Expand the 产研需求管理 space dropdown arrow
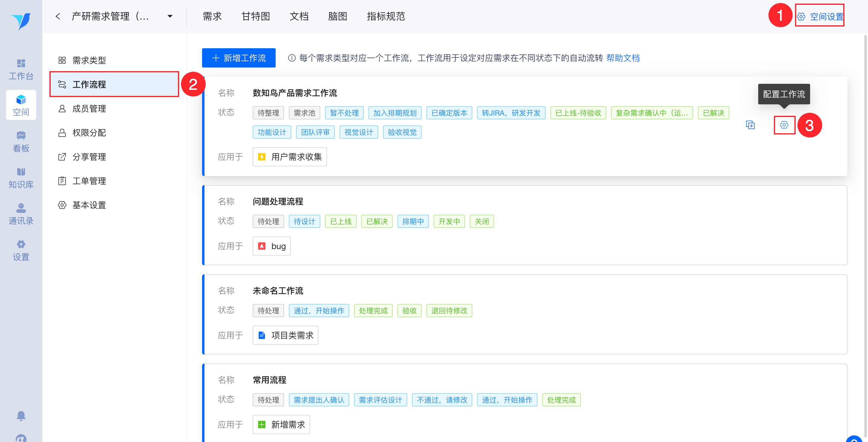 coord(170,16)
